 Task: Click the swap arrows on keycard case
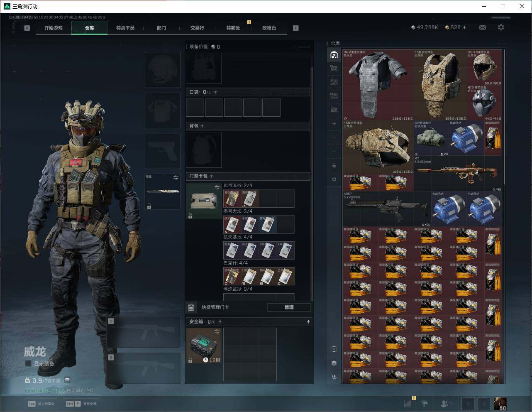[x=217, y=188]
